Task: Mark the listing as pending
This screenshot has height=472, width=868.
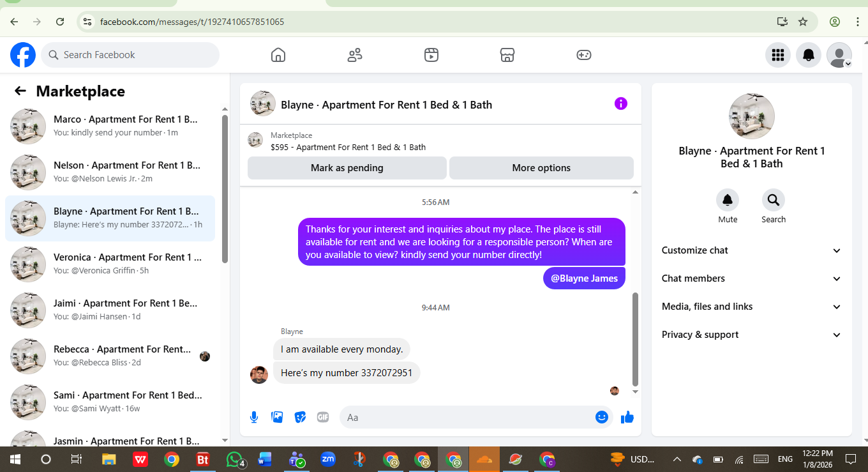Action: point(347,168)
